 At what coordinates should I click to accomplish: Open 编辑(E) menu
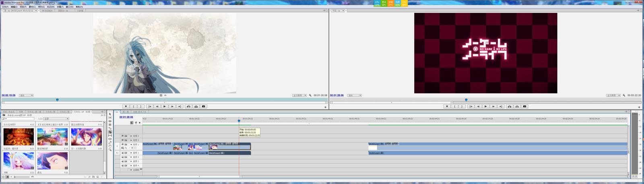point(14,7)
